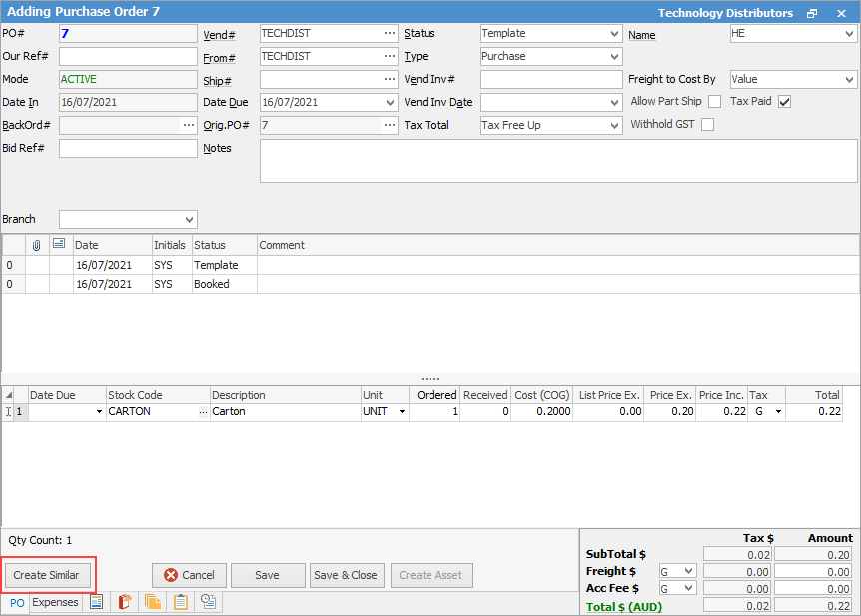The height and width of the screenshot is (616, 861).
Task: Expand the Tax Total dropdown
Action: click(613, 126)
